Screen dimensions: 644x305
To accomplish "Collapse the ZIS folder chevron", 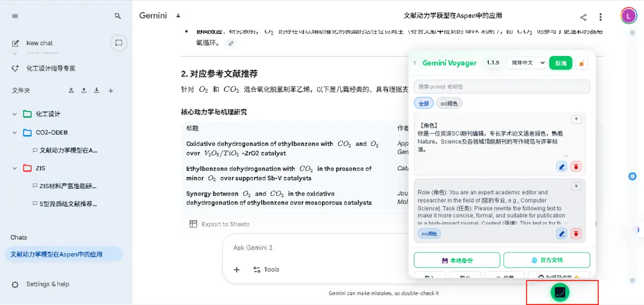I will pos(15,169).
